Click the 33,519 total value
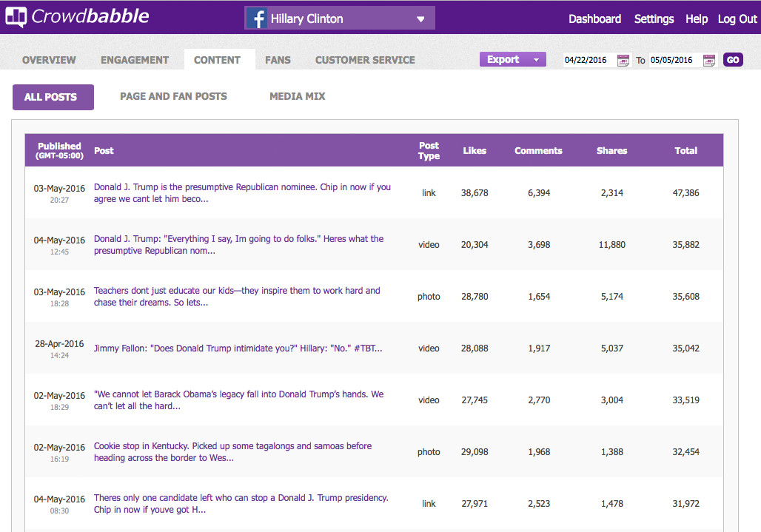Viewport: 761px width, 532px height. [x=685, y=400]
